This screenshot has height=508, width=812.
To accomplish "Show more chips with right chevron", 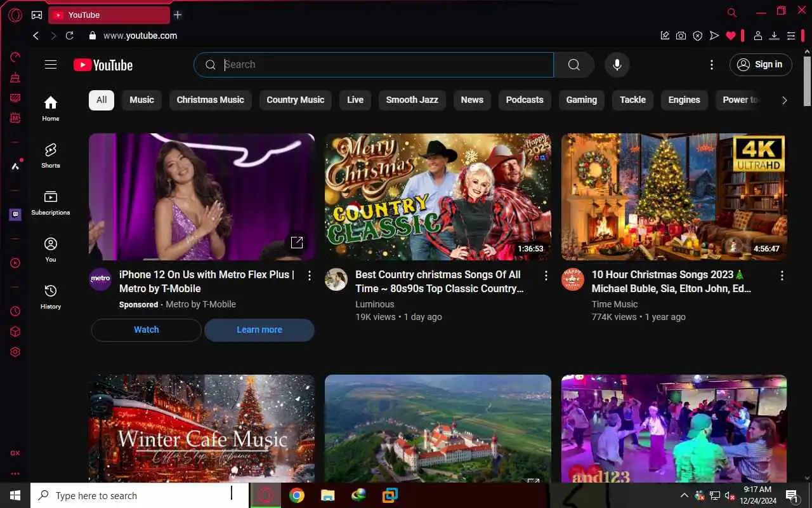I will pyautogui.click(x=785, y=100).
